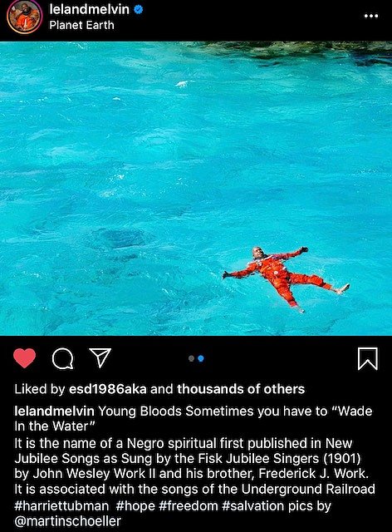This screenshot has height=532, width=392.
Task: Open comments with the speech bubble icon
Action: (63, 358)
